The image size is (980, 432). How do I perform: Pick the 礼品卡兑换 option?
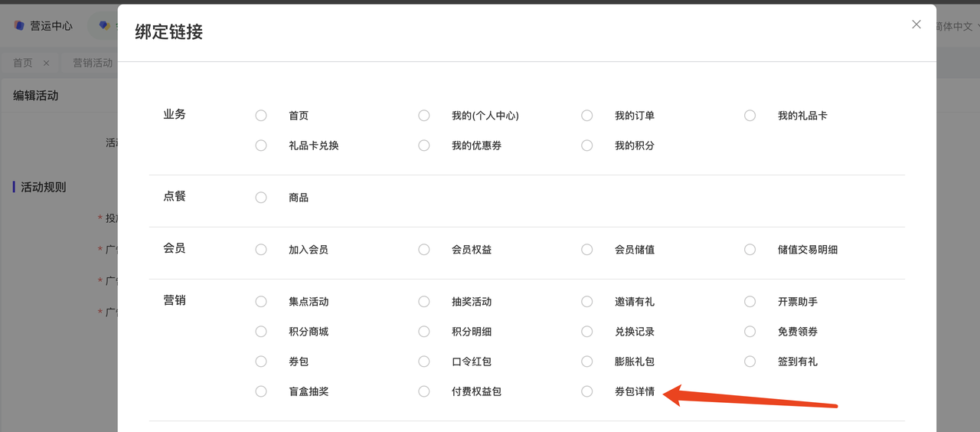pos(261,146)
